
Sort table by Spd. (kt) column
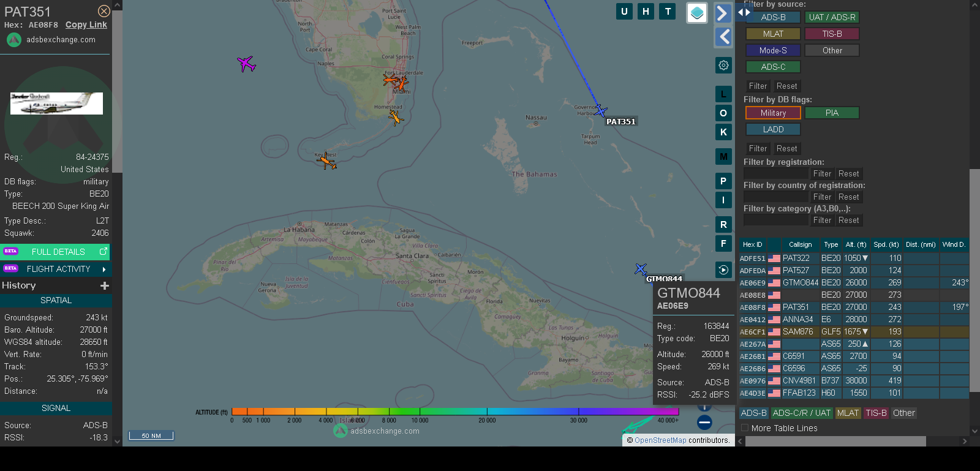tap(886, 244)
